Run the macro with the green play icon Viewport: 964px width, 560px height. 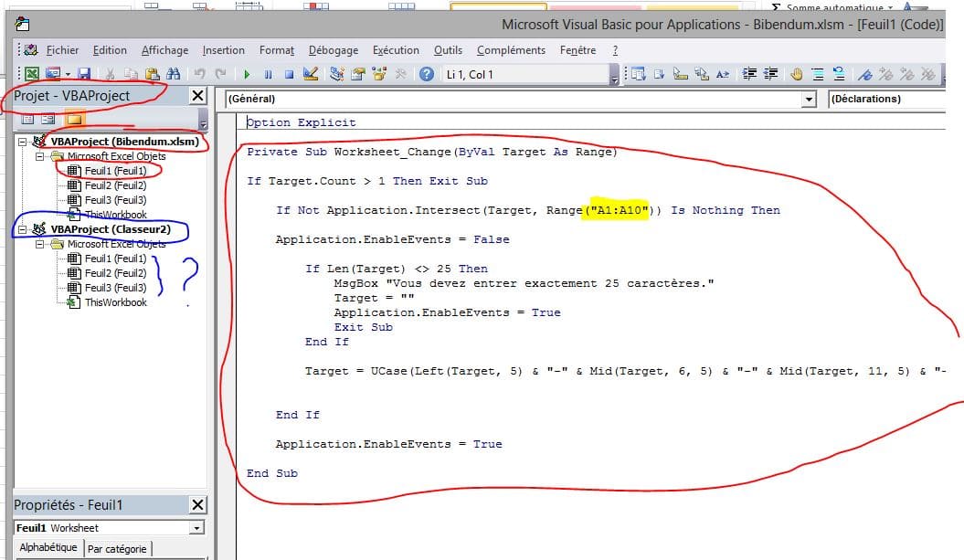[247, 74]
